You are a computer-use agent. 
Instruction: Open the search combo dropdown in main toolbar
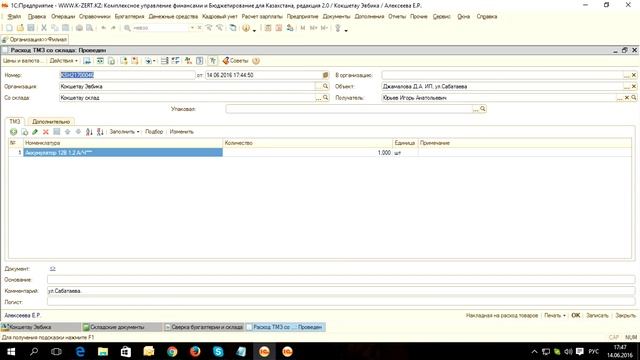click(192, 28)
